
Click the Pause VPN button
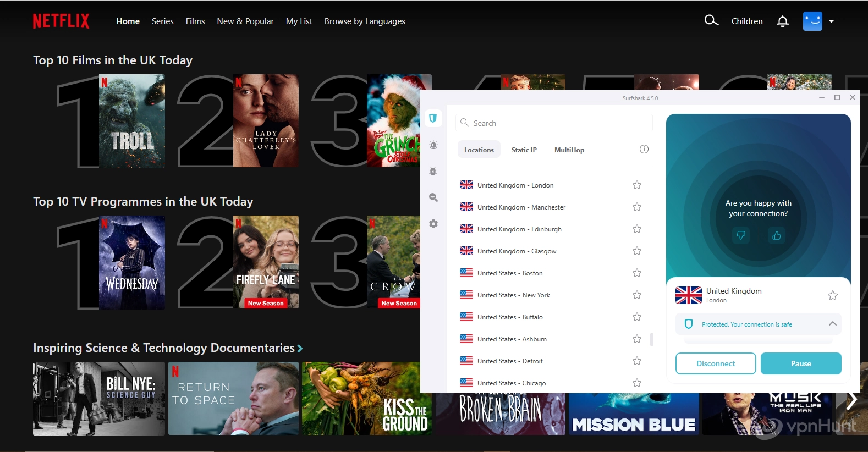tap(801, 363)
